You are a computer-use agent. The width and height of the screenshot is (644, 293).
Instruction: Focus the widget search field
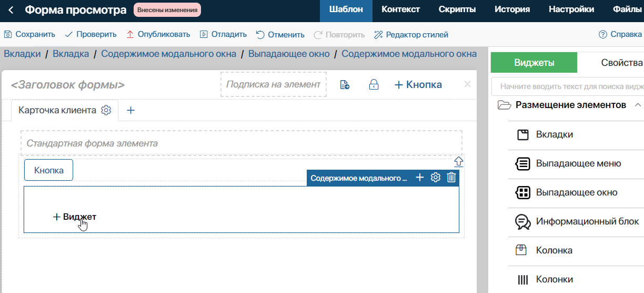click(568, 86)
